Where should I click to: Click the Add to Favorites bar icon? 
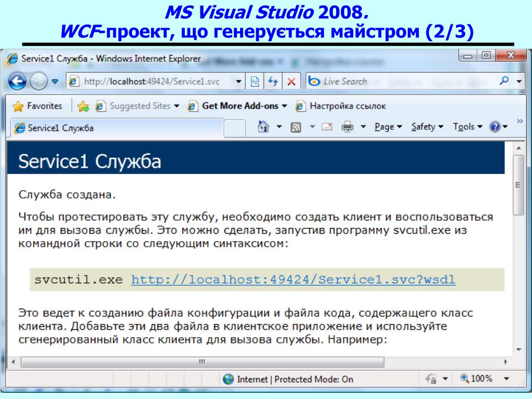83,106
